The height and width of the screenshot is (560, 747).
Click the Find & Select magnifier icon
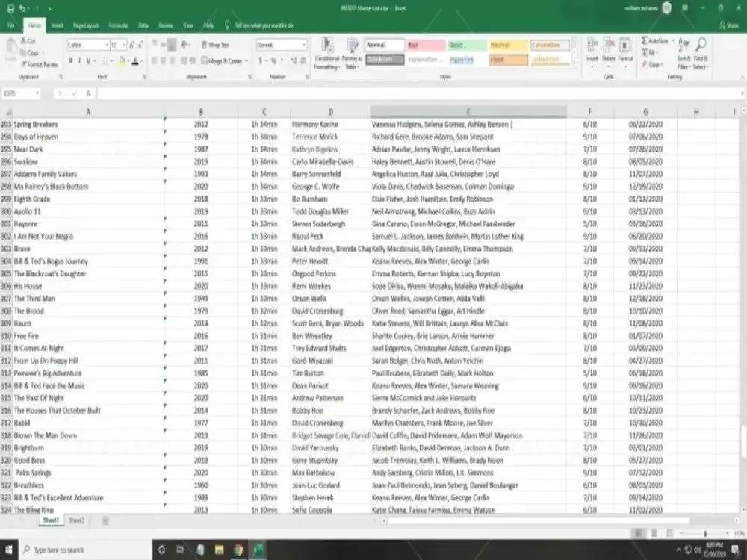[x=701, y=43]
